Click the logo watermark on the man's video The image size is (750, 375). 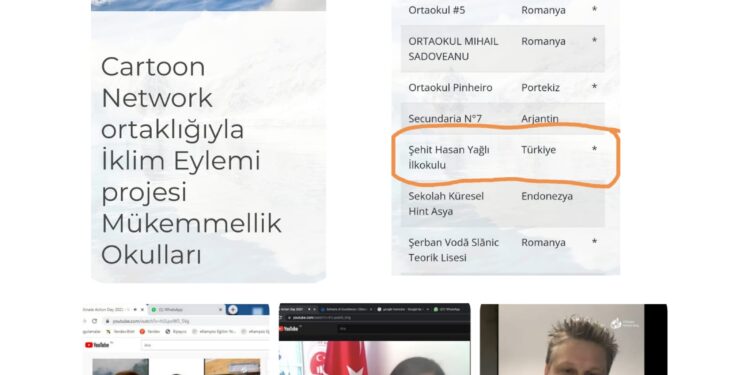625,324
